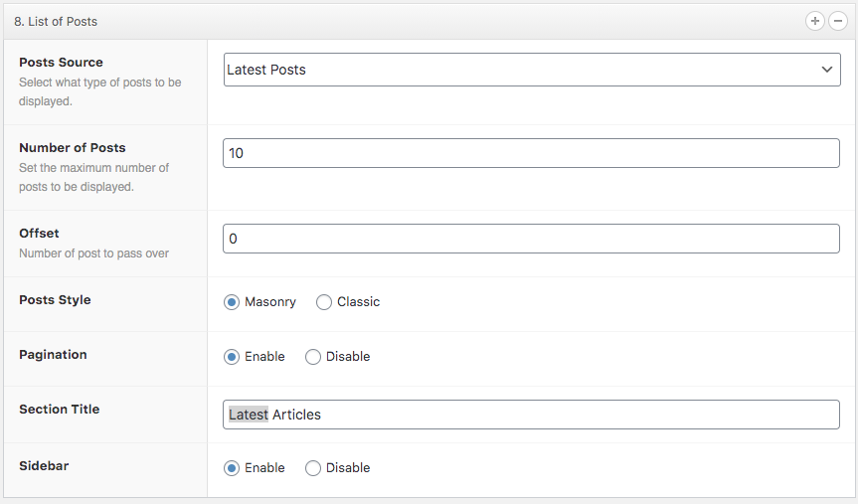The width and height of the screenshot is (858, 504).
Task: Click the Offset input field
Action: 531,239
